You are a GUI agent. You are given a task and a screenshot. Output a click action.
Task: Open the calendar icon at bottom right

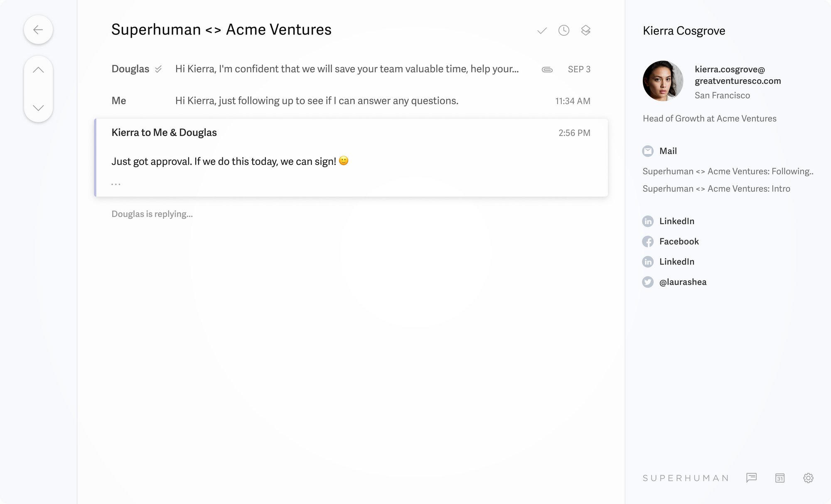(780, 478)
